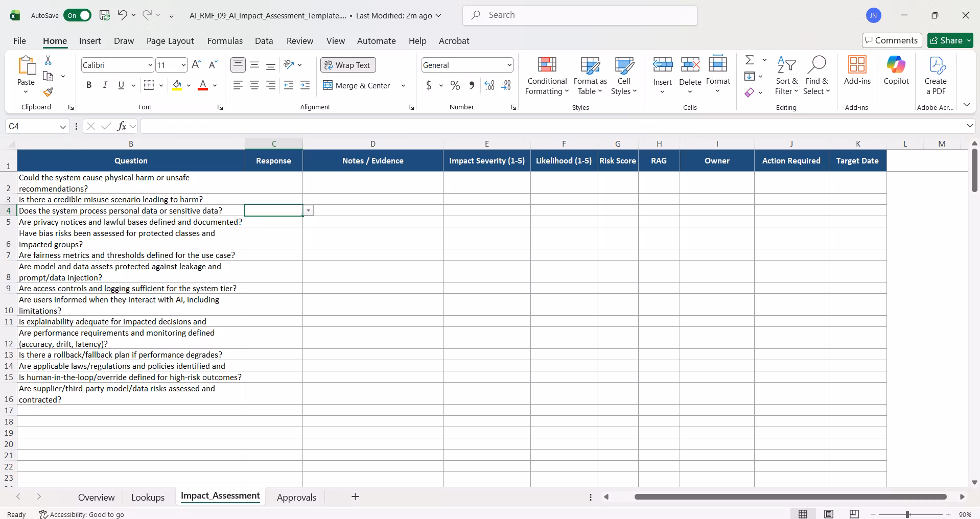Open the cell C4 validation dropdown
The height and width of the screenshot is (519, 980).
[x=308, y=210]
